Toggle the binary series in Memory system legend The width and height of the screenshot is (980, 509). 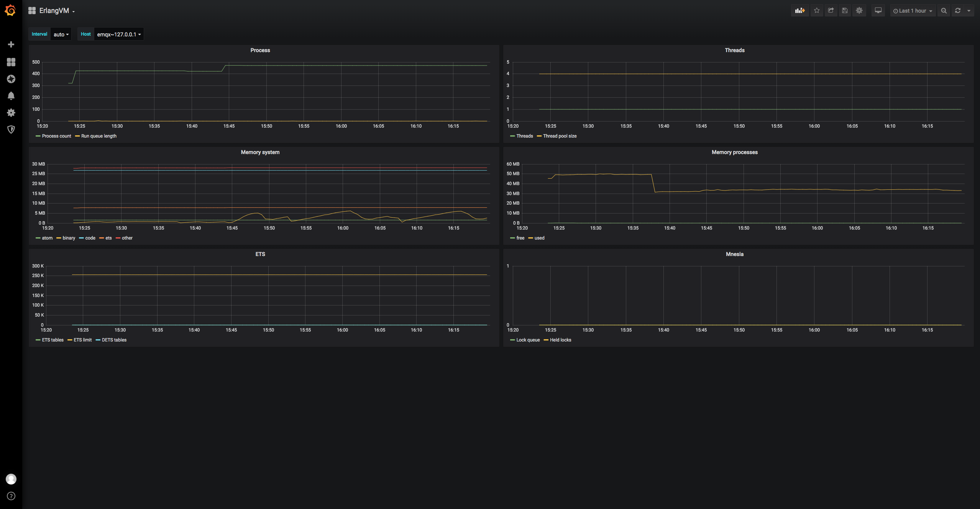(x=69, y=238)
